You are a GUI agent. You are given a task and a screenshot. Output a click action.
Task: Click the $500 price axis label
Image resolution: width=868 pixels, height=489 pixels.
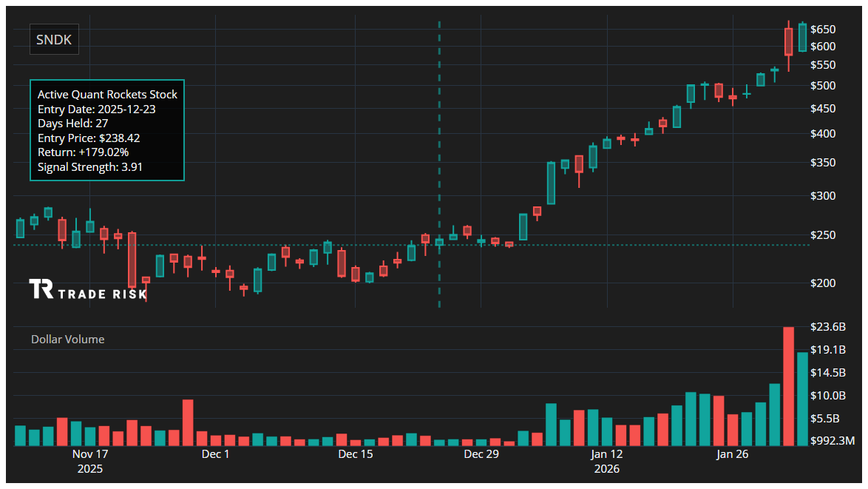(823, 86)
